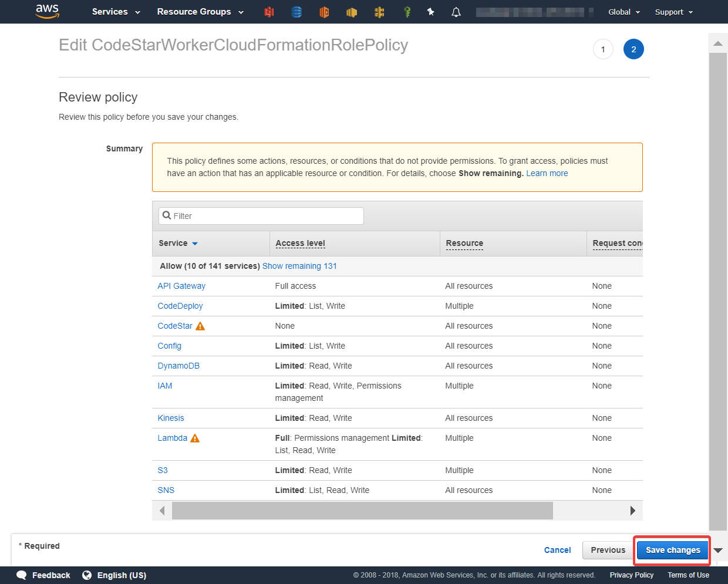728x584 pixels.
Task: Click the 'All resources' cell in Kinesis row
Action: click(469, 418)
